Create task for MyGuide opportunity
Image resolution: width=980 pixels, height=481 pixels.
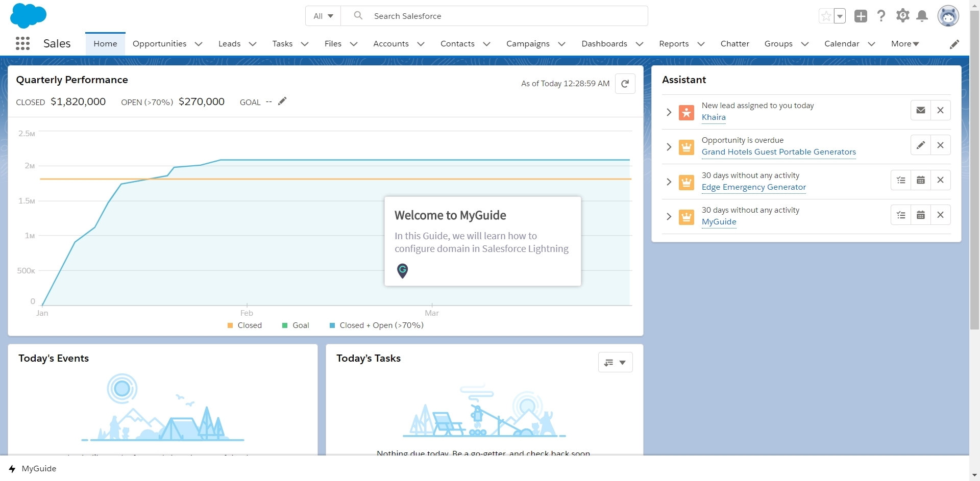(x=901, y=215)
